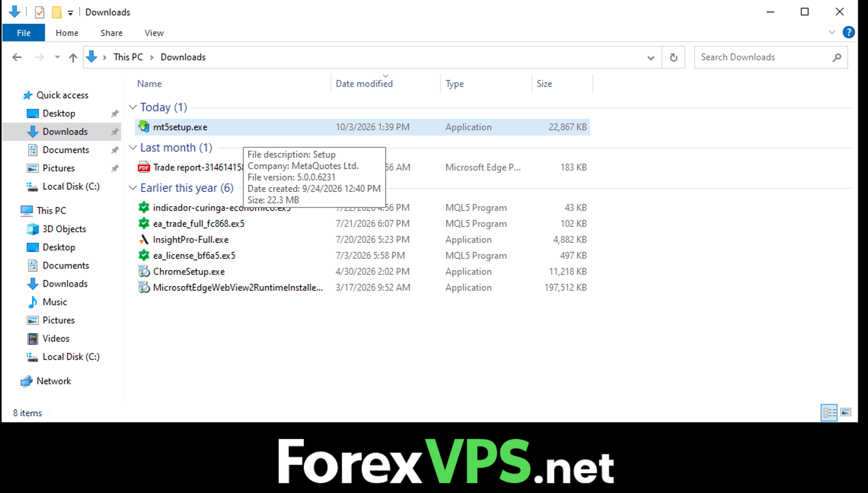Open Music in the navigation pane
This screenshot has width=868, height=493.
(54, 302)
